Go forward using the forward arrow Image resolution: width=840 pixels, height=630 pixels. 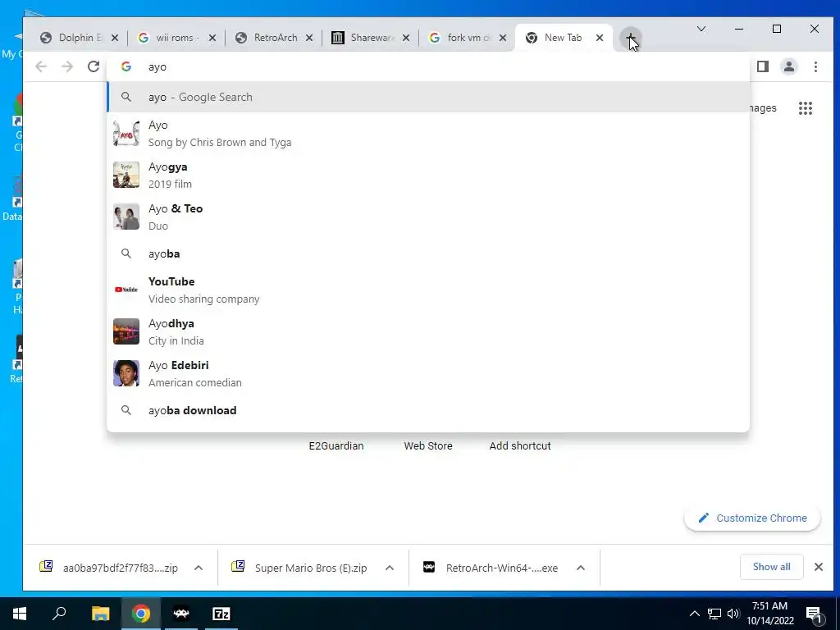click(x=67, y=66)
